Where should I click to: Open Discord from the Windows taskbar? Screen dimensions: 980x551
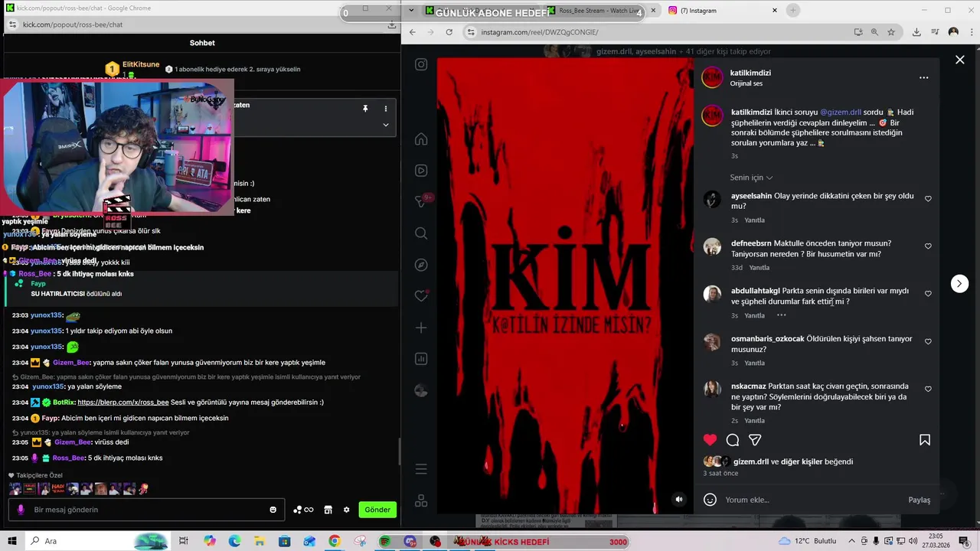[x=410, y=541]
